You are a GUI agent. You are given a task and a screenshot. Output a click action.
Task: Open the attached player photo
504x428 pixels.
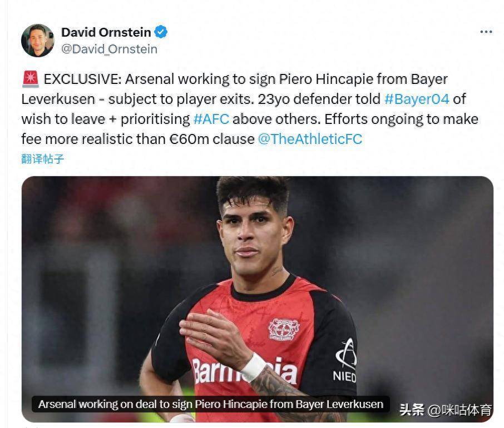click(x=258, y=299)
